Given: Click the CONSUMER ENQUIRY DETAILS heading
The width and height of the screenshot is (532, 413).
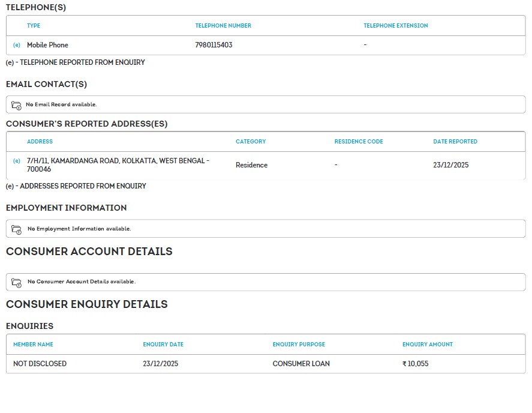Looking at the screenshot, I should pos(86,304).
